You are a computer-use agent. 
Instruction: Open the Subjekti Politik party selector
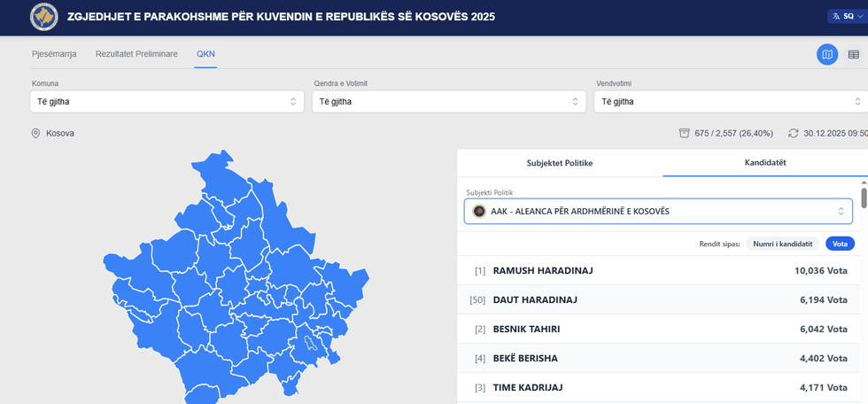click(660, 211)
